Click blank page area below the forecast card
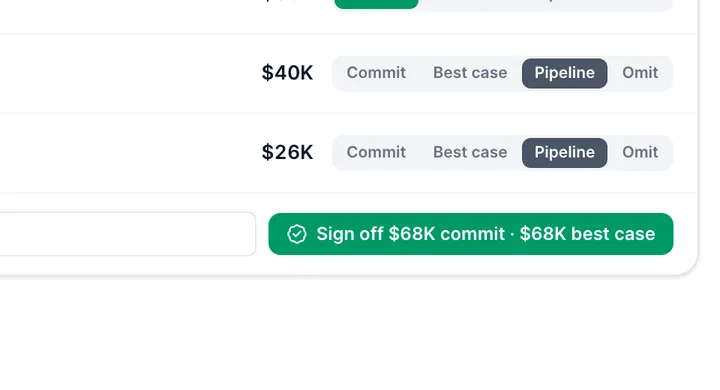The height and width of the screenshot is (390, 720). (360, 335)
